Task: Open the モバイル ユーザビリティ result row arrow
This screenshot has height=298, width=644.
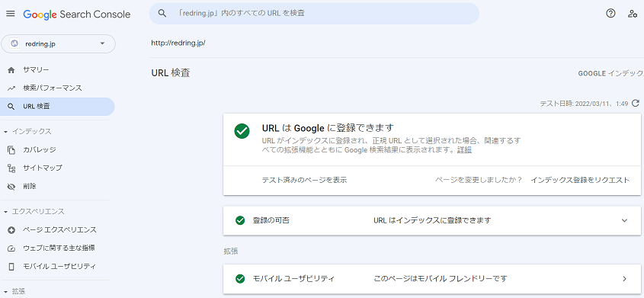Action: click(624, 279)
